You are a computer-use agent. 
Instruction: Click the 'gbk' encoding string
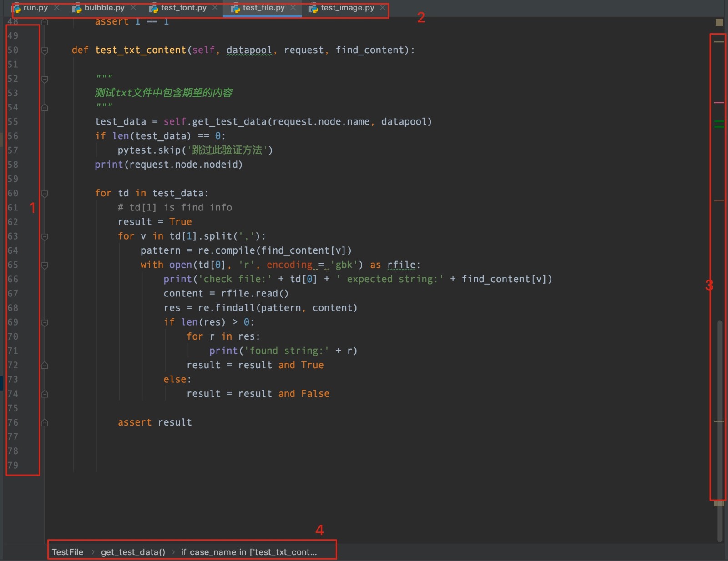pos(344,265)
